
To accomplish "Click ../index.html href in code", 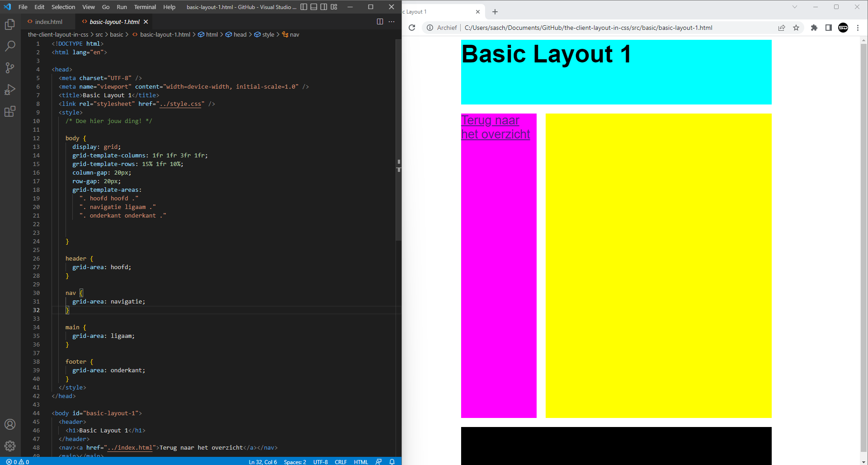I will pyautogui.click(x=130, y=447).
